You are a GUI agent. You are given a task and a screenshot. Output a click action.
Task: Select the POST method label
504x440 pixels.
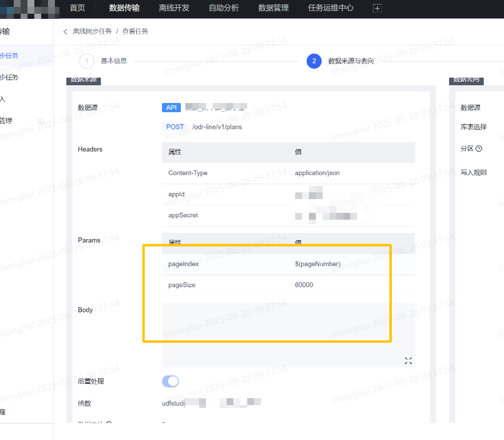(175, 126)
